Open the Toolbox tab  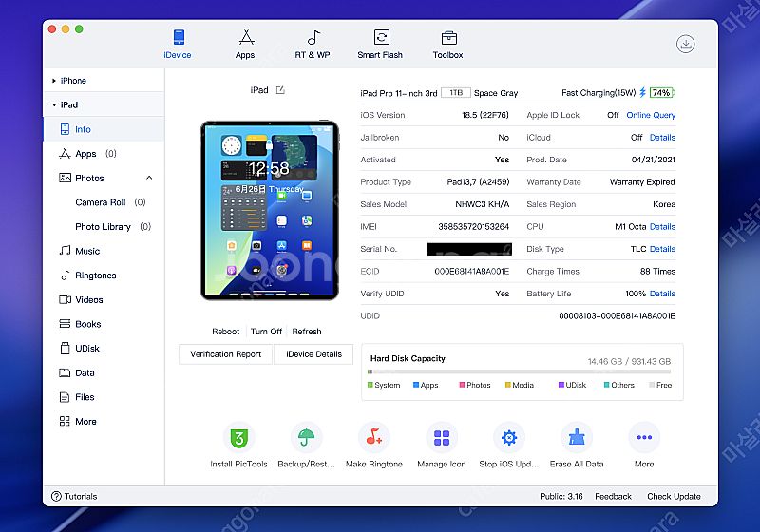tap(448, 45)
